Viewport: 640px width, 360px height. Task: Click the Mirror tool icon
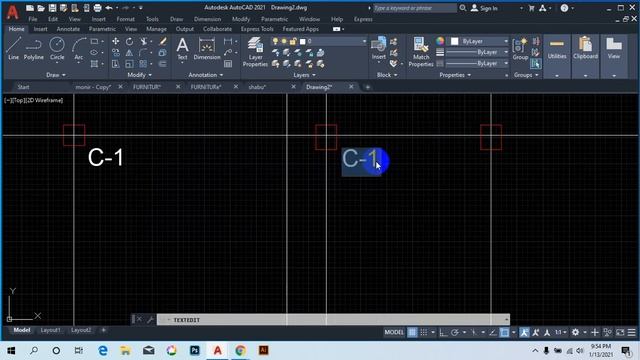click(129, 53)
